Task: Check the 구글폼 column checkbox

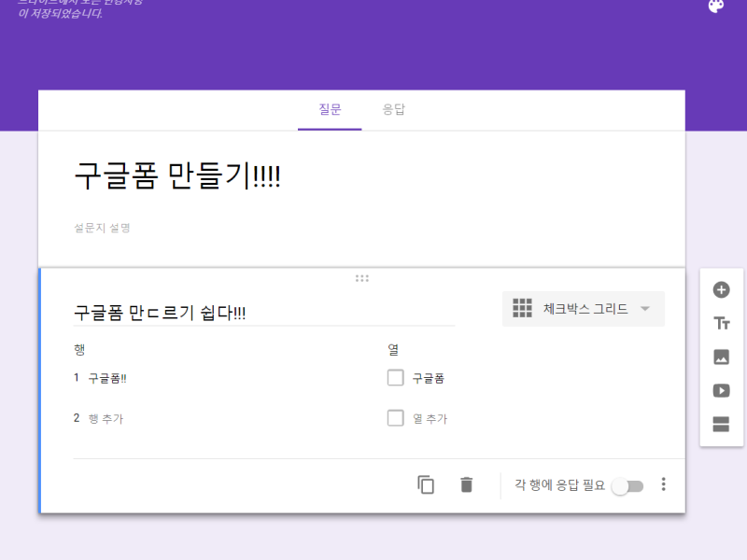Action: pyautogui.click(x=395, y=378)
